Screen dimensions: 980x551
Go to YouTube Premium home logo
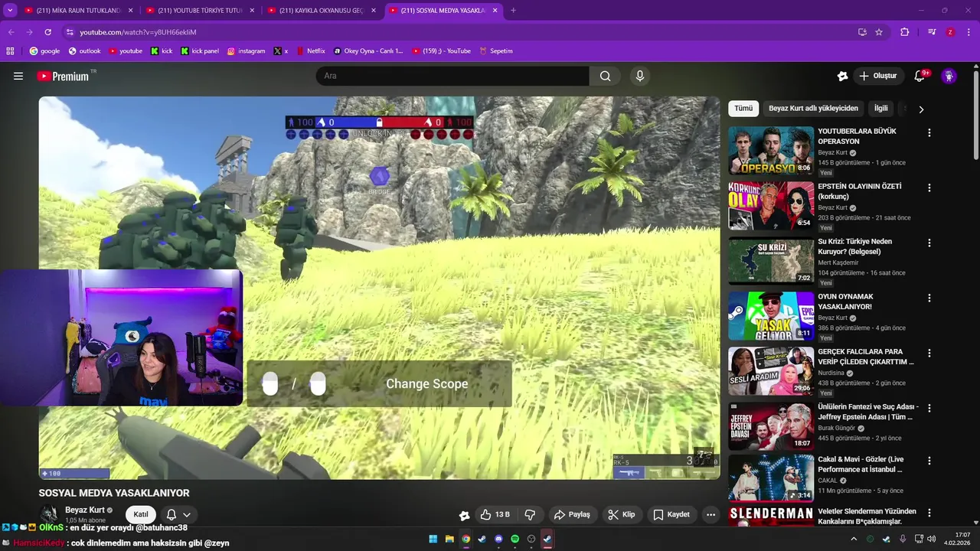(63, 77)
